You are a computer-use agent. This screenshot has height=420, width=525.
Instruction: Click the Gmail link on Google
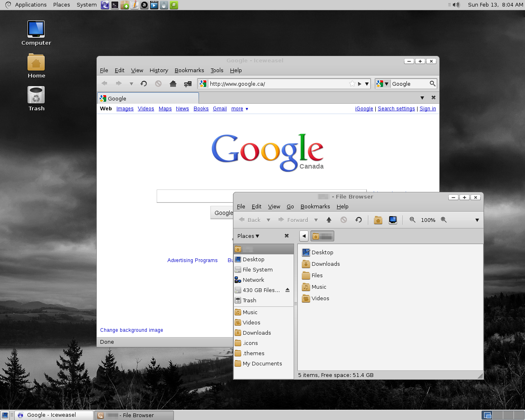click(220, 109)
